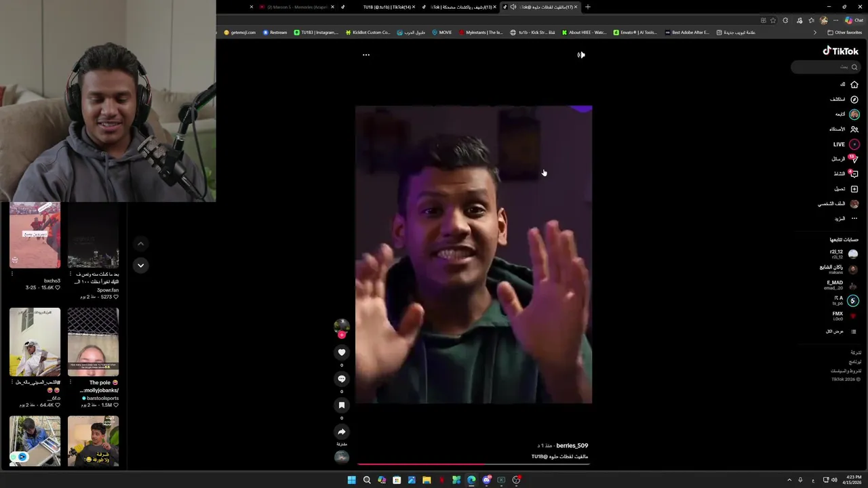Open suggested account with rrakans handle
868x488 pixels.
(x=838, y=269)
